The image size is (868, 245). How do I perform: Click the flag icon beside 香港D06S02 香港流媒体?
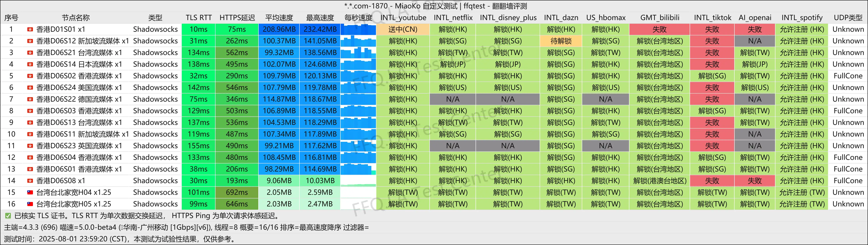click(x=30, y=76)
